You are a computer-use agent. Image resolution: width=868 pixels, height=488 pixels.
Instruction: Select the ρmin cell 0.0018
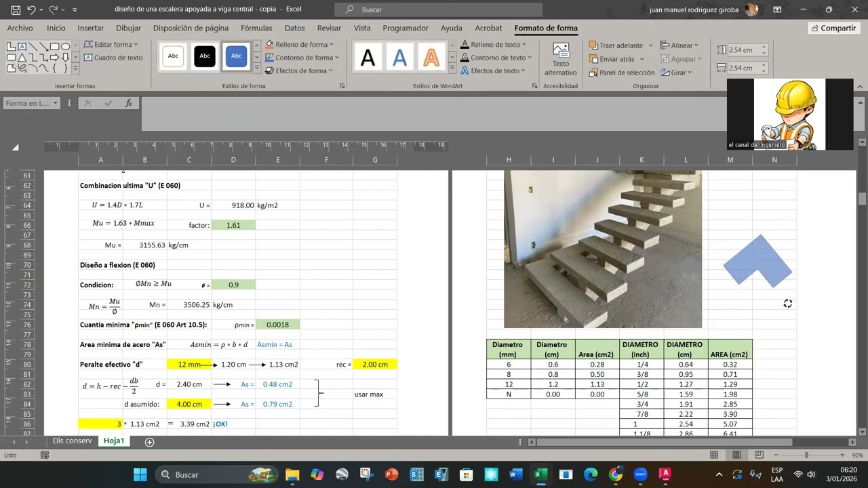[277, 325]
